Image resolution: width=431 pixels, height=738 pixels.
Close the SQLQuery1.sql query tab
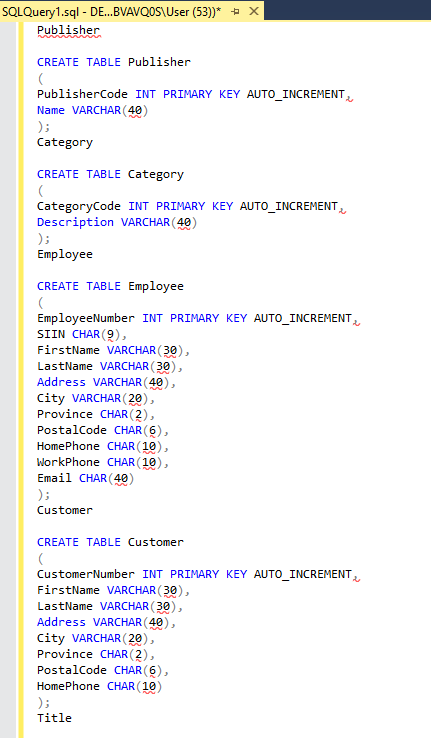click(x=254, y=11)
